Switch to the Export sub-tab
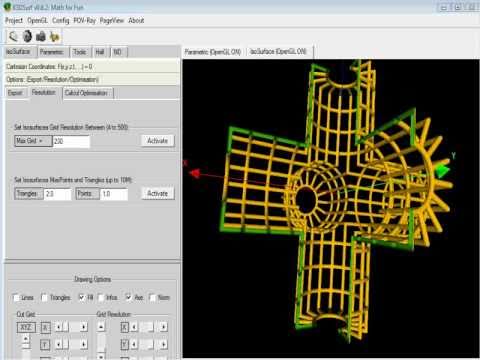 pos(15,93)
